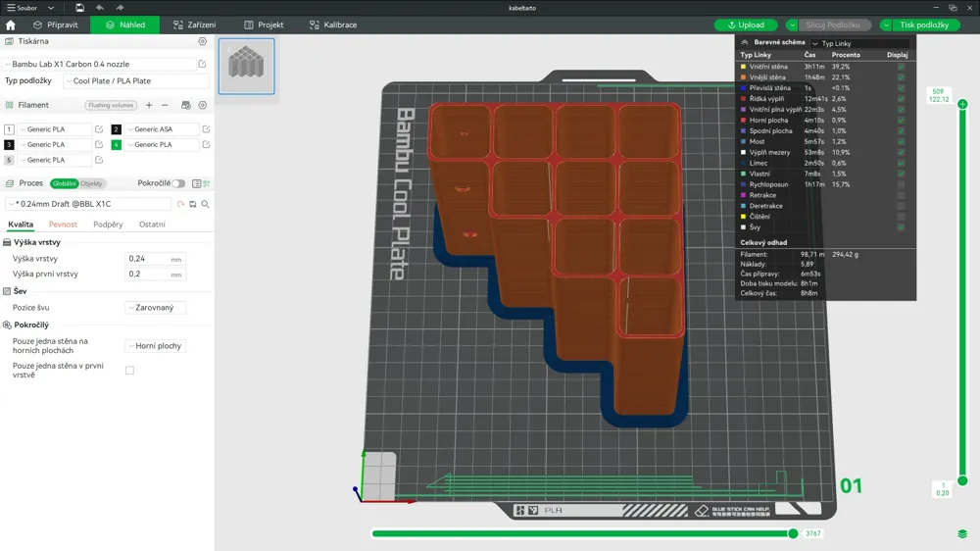This screenshot has height=551, width=980.
Task: Add a filament with the plus icon
Action: [149, 105]
